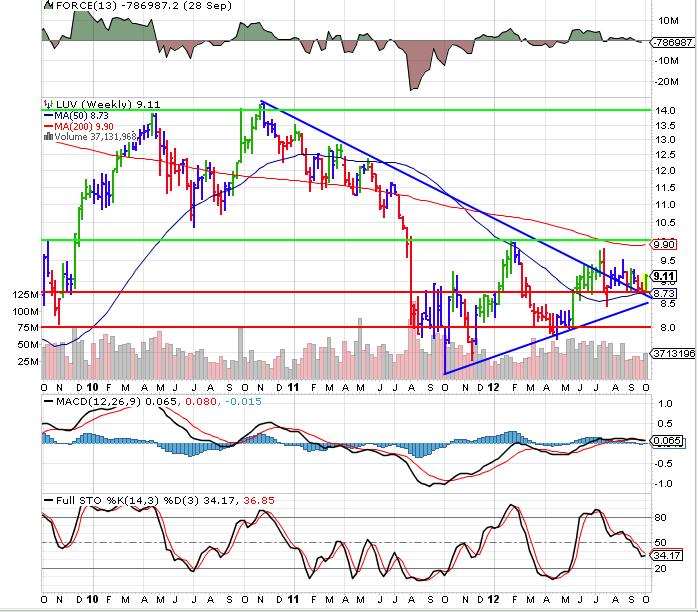This screenshot has height=612, width=698.
Task: Click the red 0.080 MACD signal value
Action: (200, 401)
